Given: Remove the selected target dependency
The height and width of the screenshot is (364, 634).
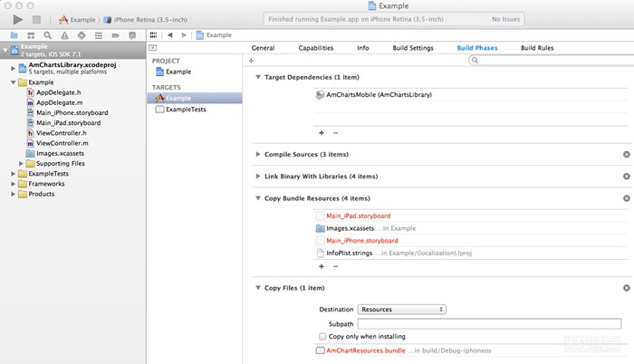Looking at the screenshot, I should (x=335, y=133).
